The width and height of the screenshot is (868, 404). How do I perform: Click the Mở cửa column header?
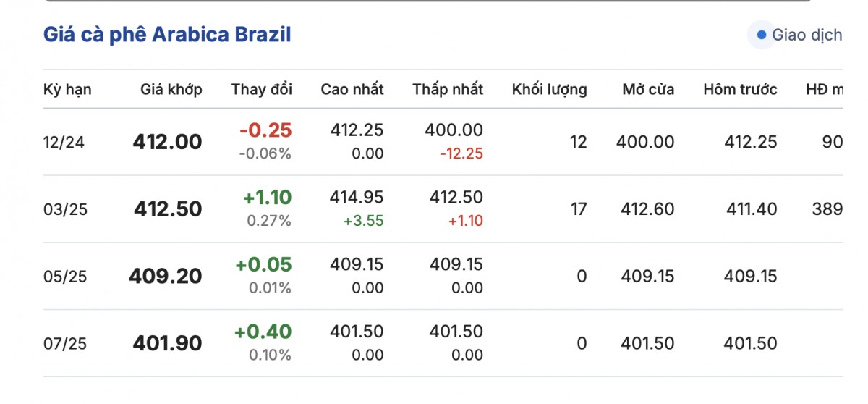648,90
